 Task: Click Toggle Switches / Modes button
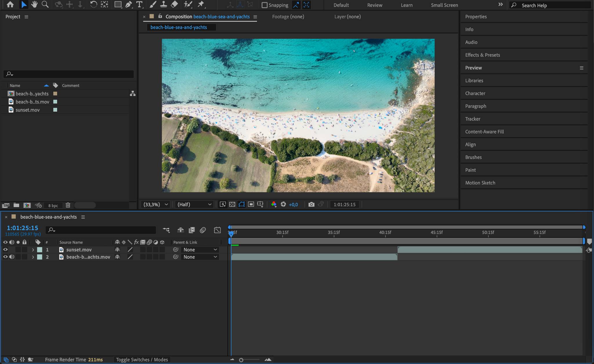click(x=142, y=360)
